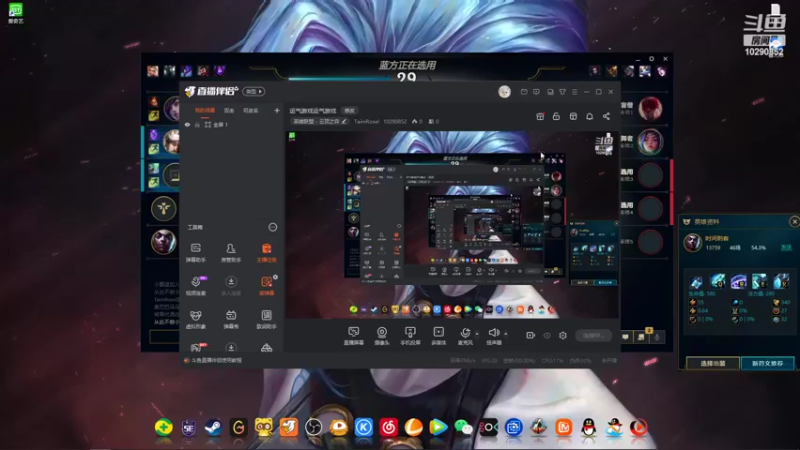Screen dimensions: 800x450
Task: Open QQ penguin from the dock
Action: click(589, 427)
